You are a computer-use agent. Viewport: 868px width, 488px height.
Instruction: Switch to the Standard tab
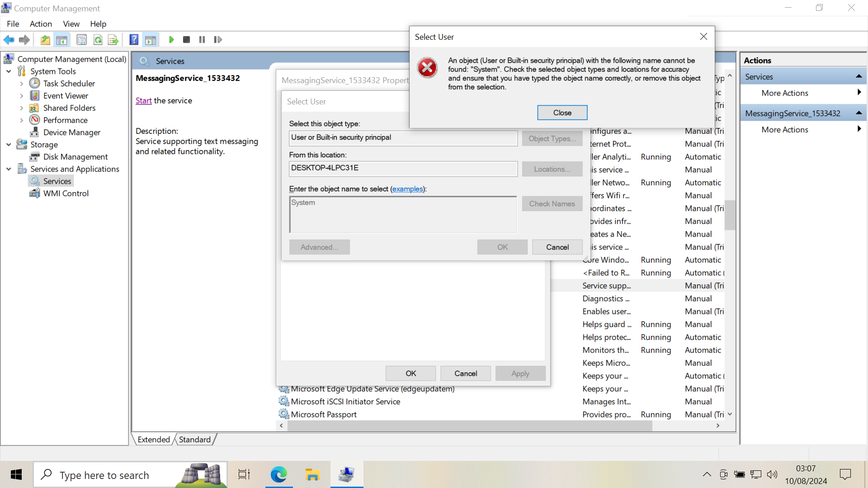pos(194,439)
